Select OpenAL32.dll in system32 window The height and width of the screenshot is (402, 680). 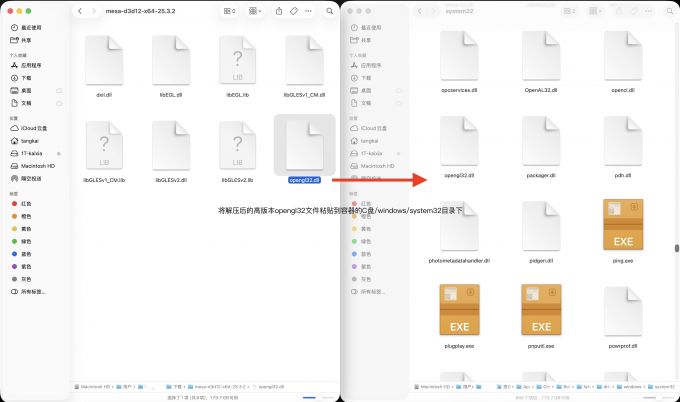[x=541, y=56]
